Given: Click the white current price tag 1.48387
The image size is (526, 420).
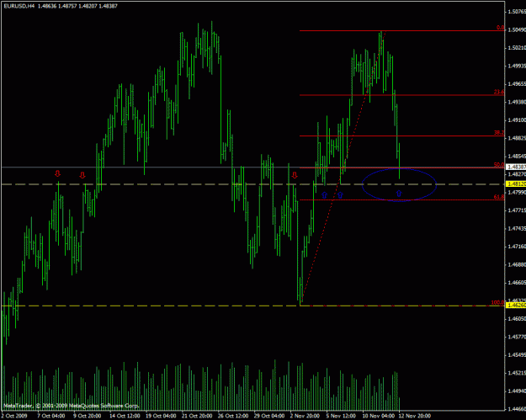Looking at the screenshot, I should (x=516, y=167).
